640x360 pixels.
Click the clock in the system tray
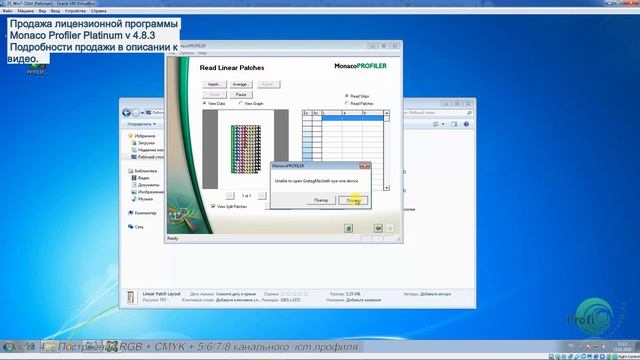pos(622,347)
